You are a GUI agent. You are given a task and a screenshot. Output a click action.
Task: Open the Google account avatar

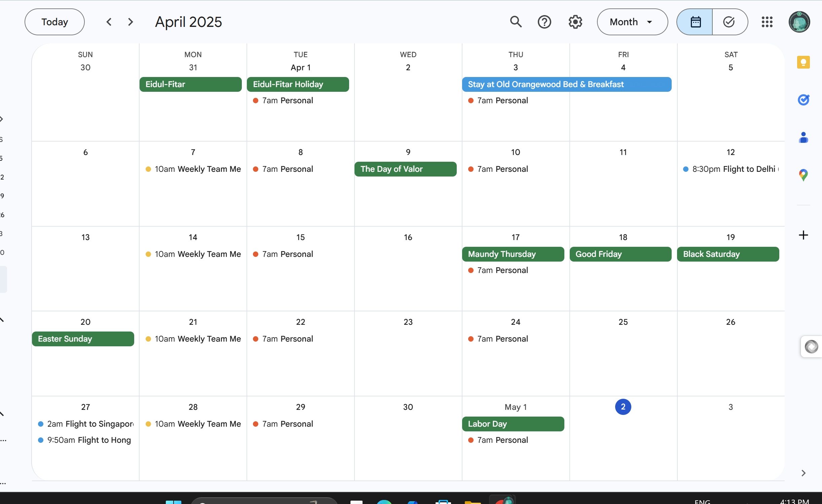coord(799,22)
